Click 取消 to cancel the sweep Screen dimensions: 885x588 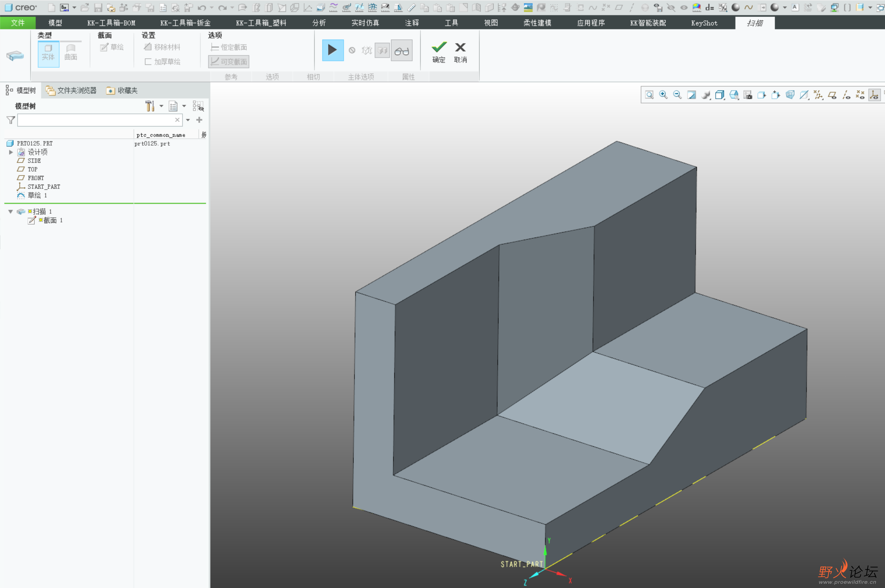[460, 53]
